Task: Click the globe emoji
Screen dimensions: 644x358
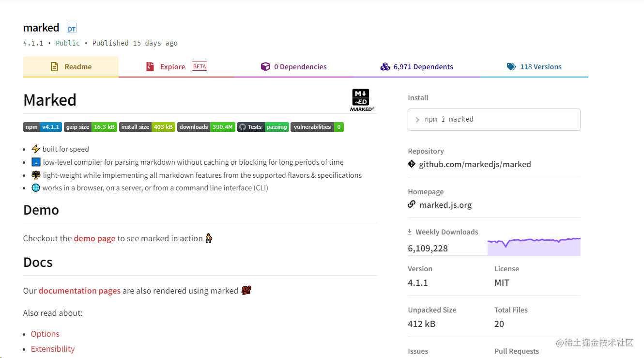Action: pyautogui.click(x=35, y=187)
